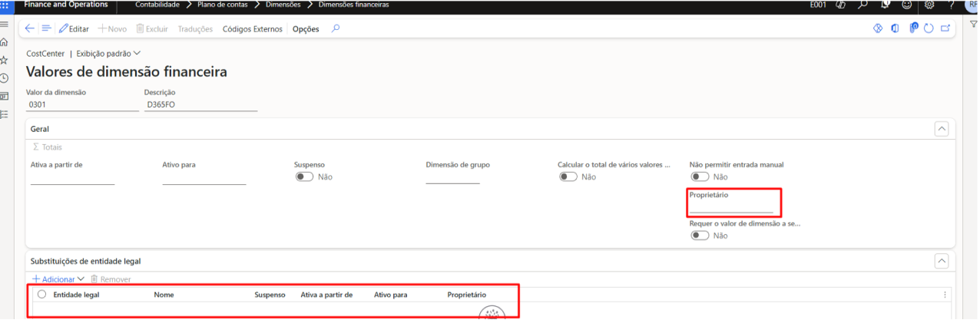Screen dimensions: 980x323
Task: Open the Códigos Externos menu item
Action: 253,28
